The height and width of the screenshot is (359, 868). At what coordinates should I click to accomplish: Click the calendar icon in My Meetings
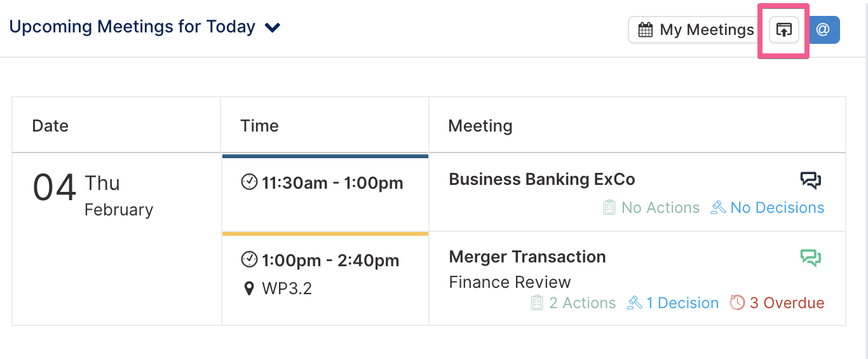click(x=645, y=30)
